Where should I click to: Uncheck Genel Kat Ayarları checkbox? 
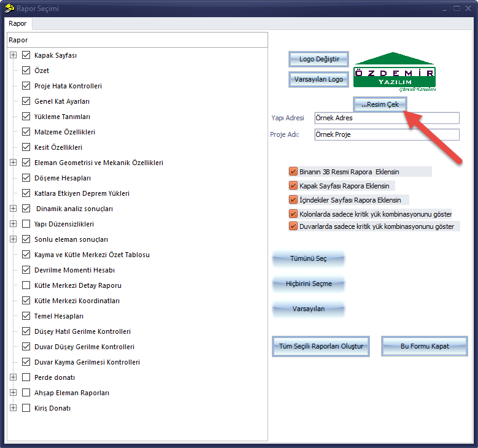26,101
